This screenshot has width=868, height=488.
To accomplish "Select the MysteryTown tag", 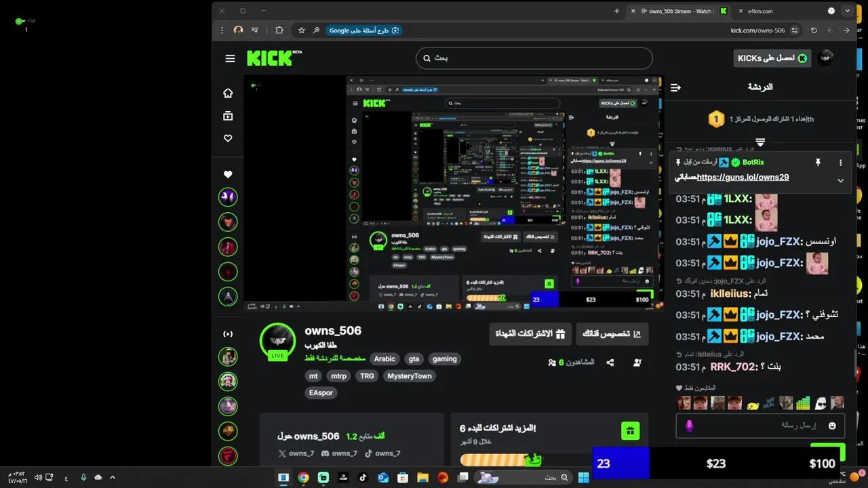I will pyautogui.click(x=410, y=376).
